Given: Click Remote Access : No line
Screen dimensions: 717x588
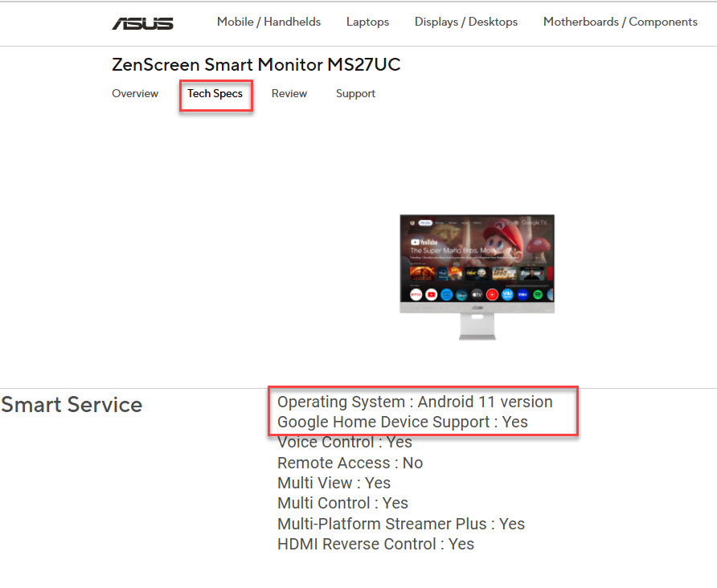Looking at the screenshot, I should pos(350,463).
